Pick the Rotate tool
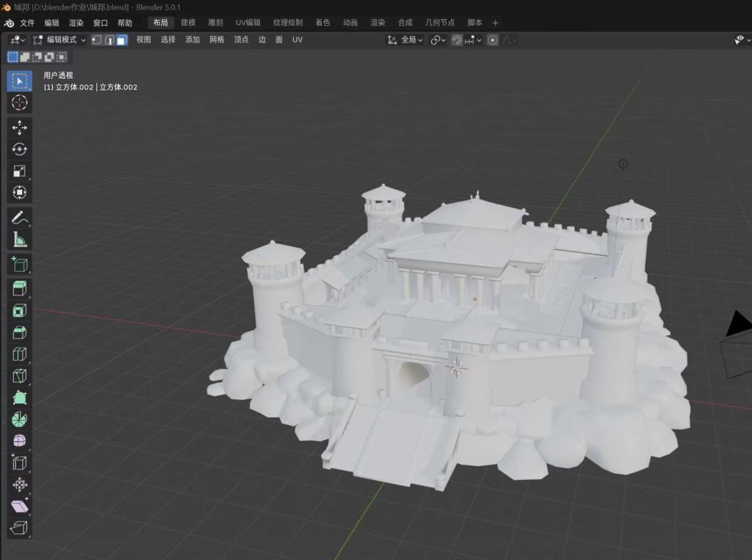752x560 pixels. click(19, 149)
